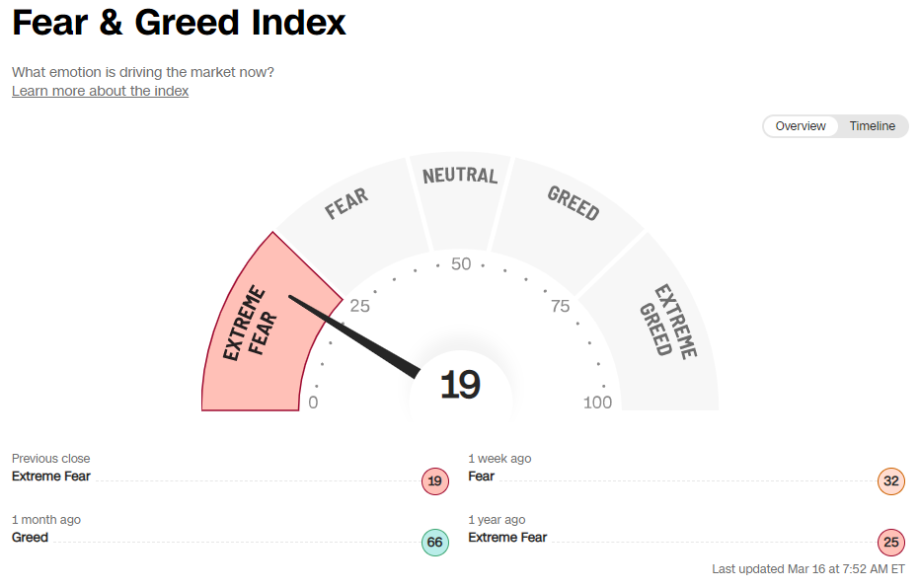Viewport: 919px width, 588px height.
Task: Open the Learn more about the index link
Action: click(99, 91)
